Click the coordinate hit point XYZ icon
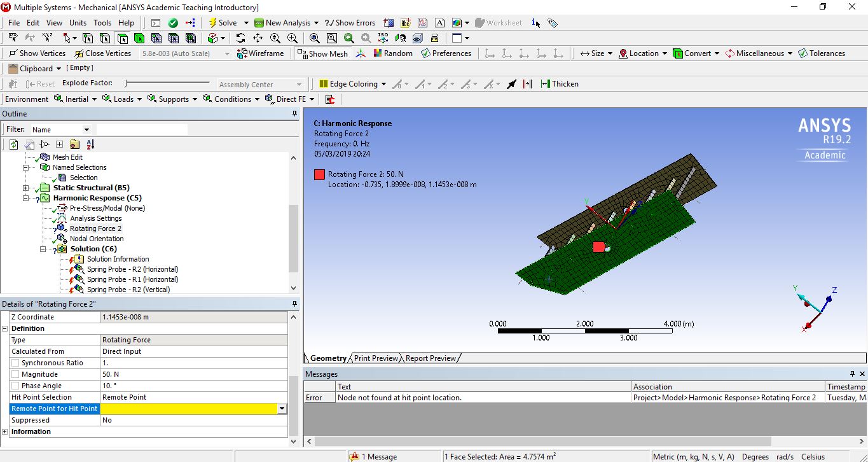 pos(48,38)
